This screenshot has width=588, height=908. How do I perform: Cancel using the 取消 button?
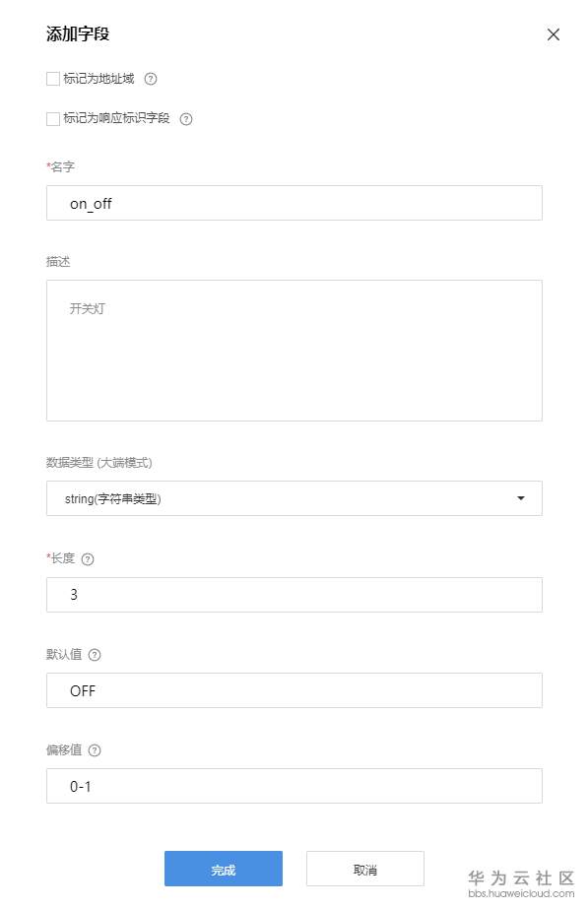pos(365,869)
